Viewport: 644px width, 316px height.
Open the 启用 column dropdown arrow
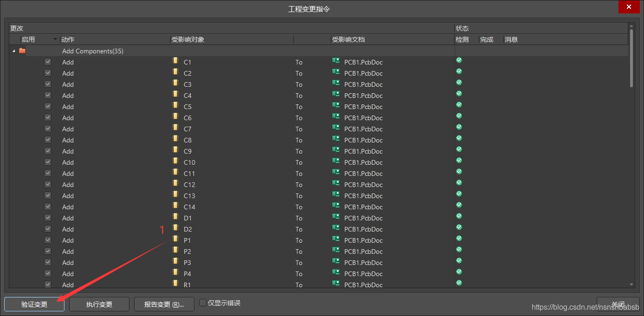(x=56, y=39)
